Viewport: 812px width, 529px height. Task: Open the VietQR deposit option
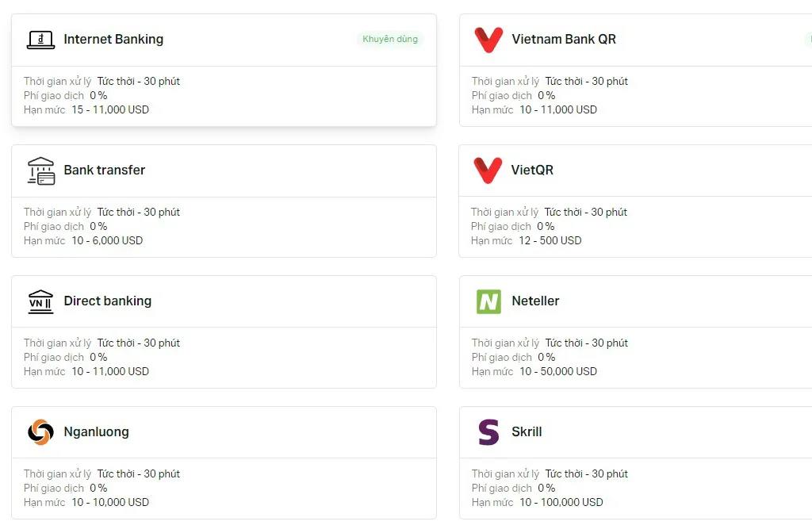tap(533, 171)
